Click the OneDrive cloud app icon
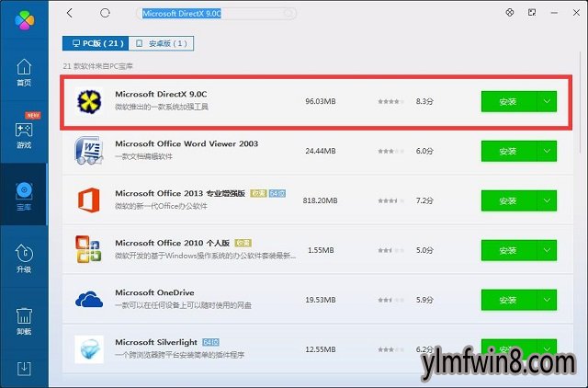588x388 pixels. click(x=89, y=299)
